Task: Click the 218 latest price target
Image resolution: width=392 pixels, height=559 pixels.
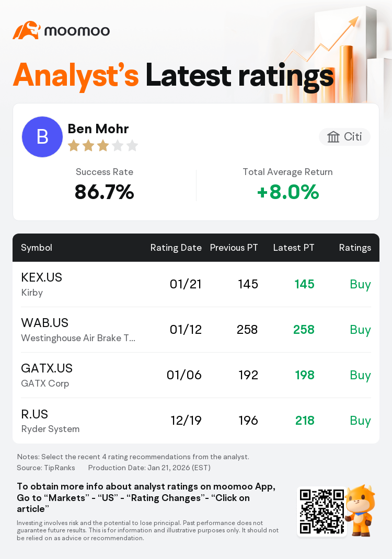Action: pyautogui.click(x=305, y=421)
